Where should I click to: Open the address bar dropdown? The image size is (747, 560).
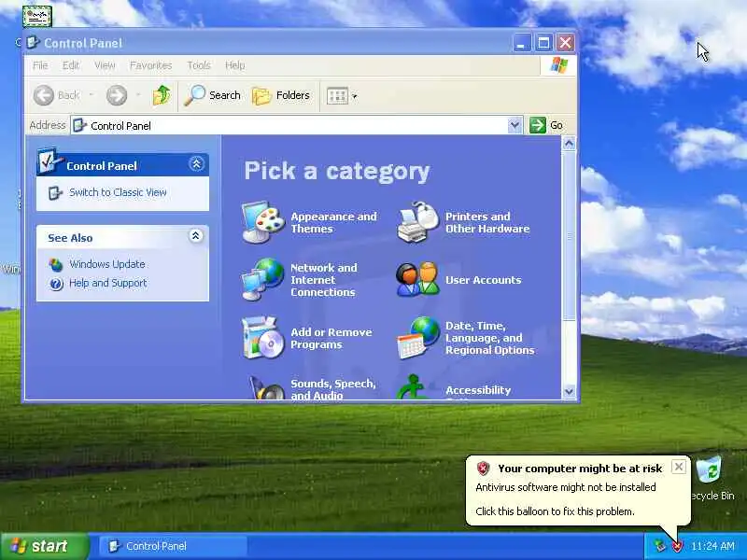514,125
